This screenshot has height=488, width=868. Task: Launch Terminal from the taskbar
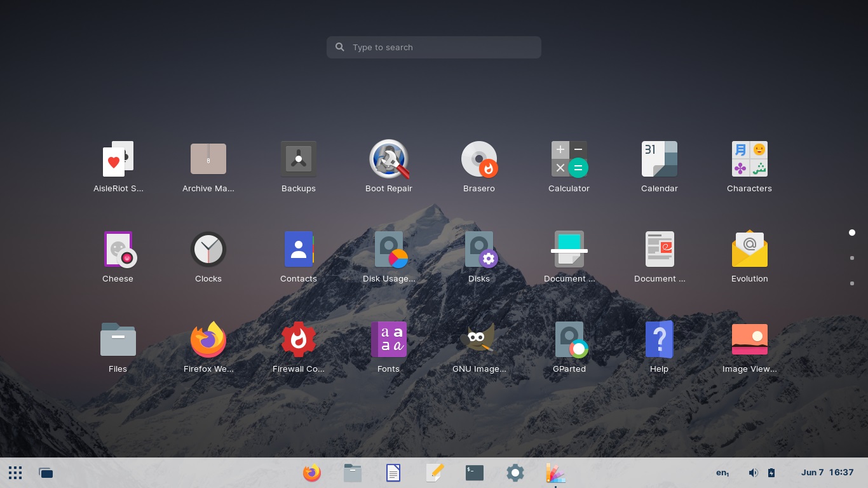475,473
